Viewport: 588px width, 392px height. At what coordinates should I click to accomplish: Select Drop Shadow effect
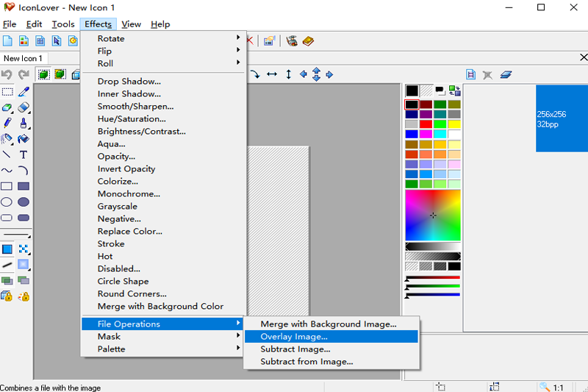pyautogui.click(x=129, y=82)
